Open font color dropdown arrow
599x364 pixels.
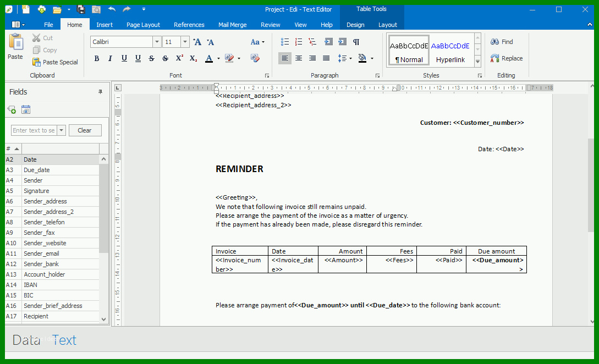[x=218, y=58]
